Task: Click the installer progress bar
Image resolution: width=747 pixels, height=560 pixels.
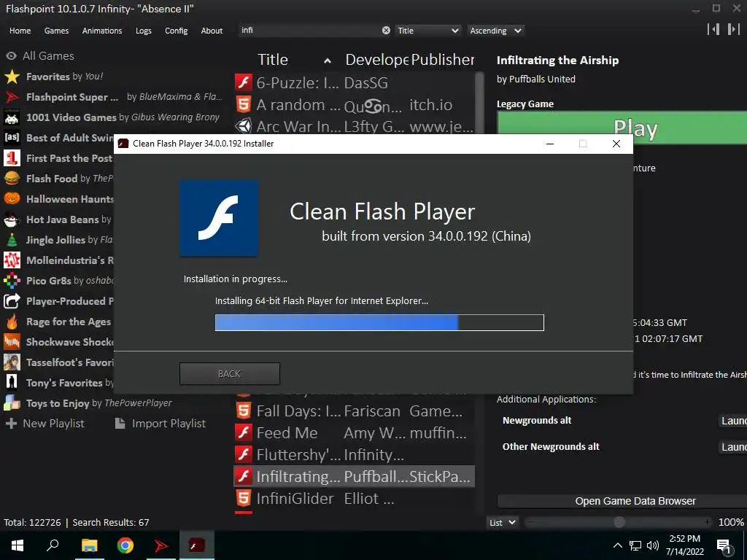Action: (x=379, y=322)
